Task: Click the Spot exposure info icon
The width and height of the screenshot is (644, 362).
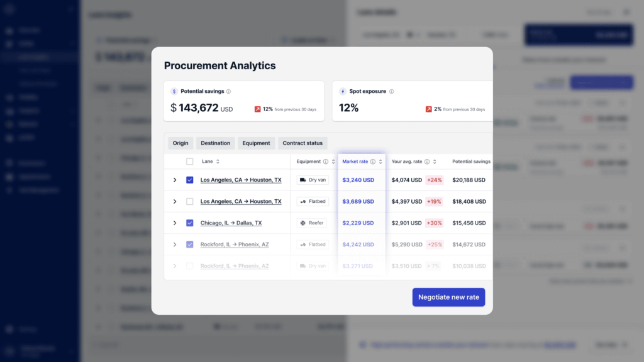Action: click(391, 92)
